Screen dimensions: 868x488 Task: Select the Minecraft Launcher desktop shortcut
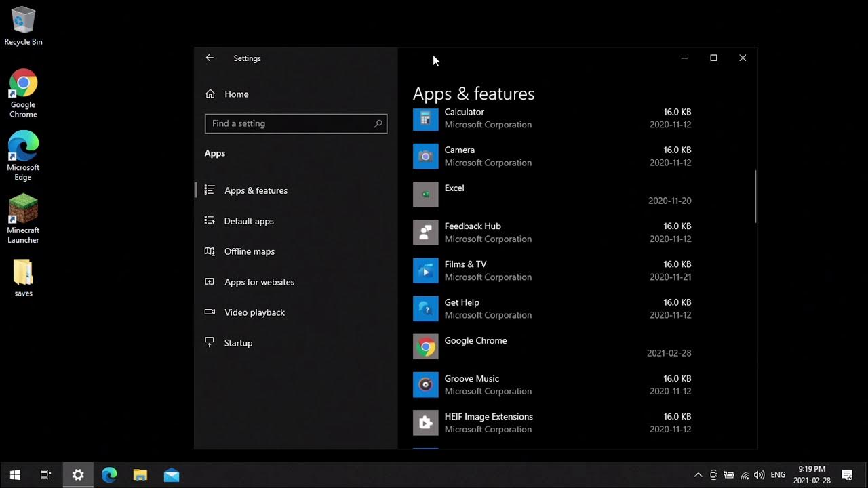tap(23, 219)
